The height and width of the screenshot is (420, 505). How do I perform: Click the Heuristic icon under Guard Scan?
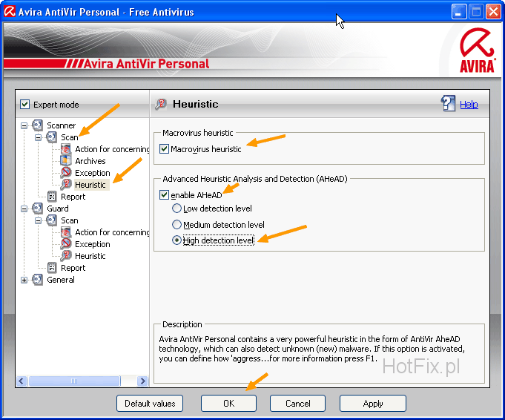pyautogui.click(x=66, y=256)
